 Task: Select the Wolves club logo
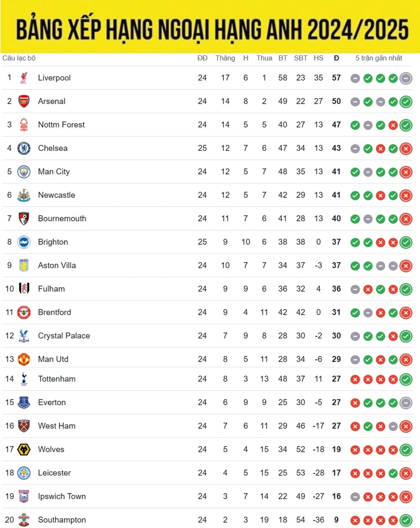[x=24, y=449]
